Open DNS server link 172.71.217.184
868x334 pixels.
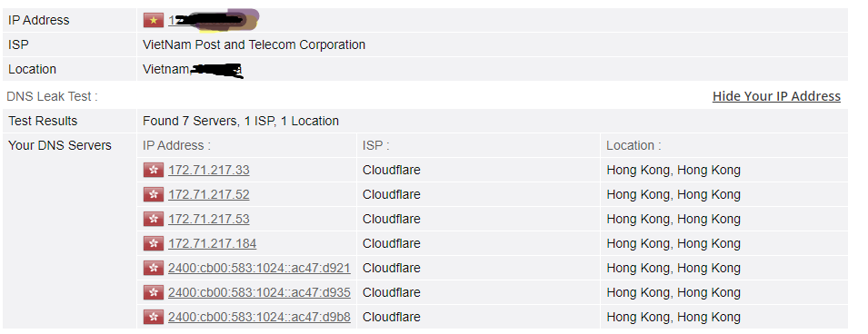click(212, 243)
